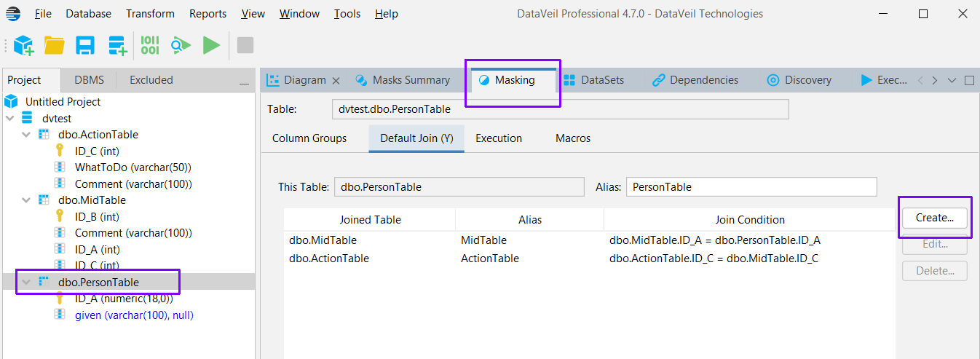
Task: Select the Masking tab
Action: pyautogui.click(x=515, y=80)
